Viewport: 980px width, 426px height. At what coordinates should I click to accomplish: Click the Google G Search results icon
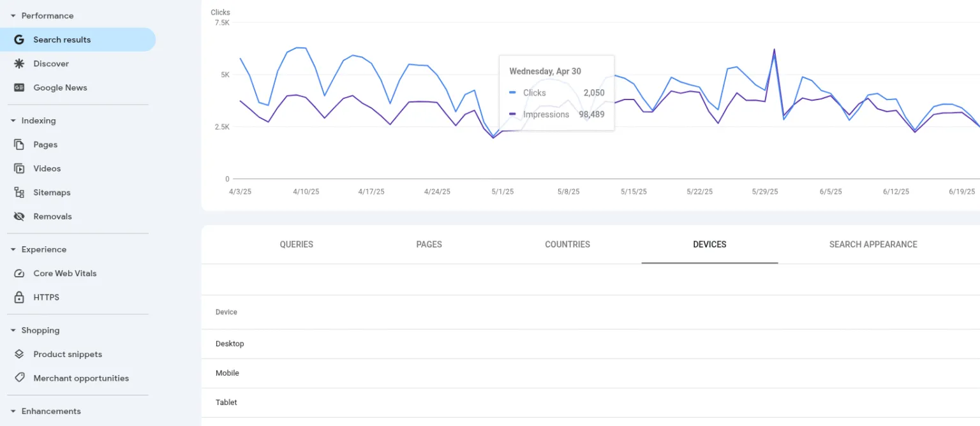(19, 40)
